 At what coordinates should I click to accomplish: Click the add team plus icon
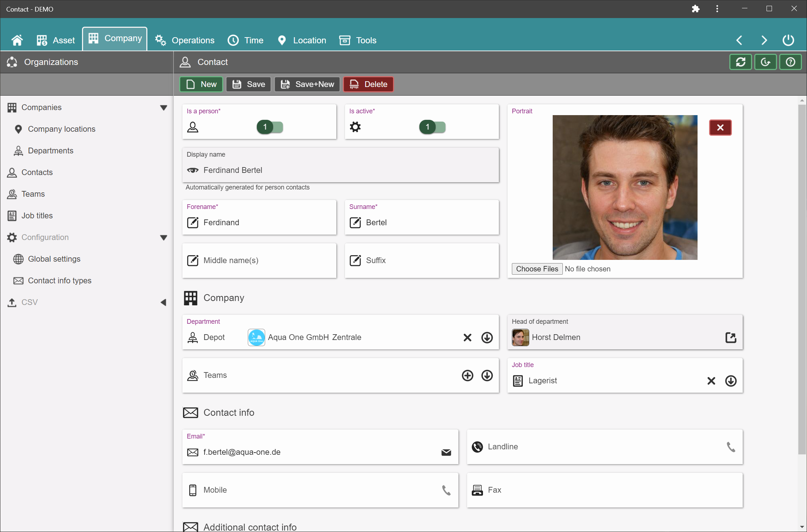point(467,375)
